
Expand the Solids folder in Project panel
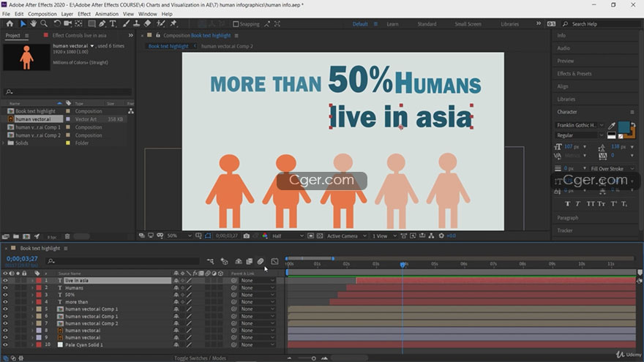coord(4,143)
